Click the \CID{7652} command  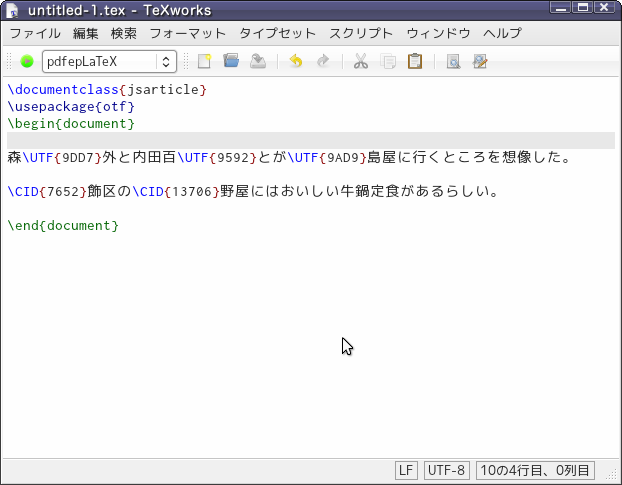tap(47, 192)
